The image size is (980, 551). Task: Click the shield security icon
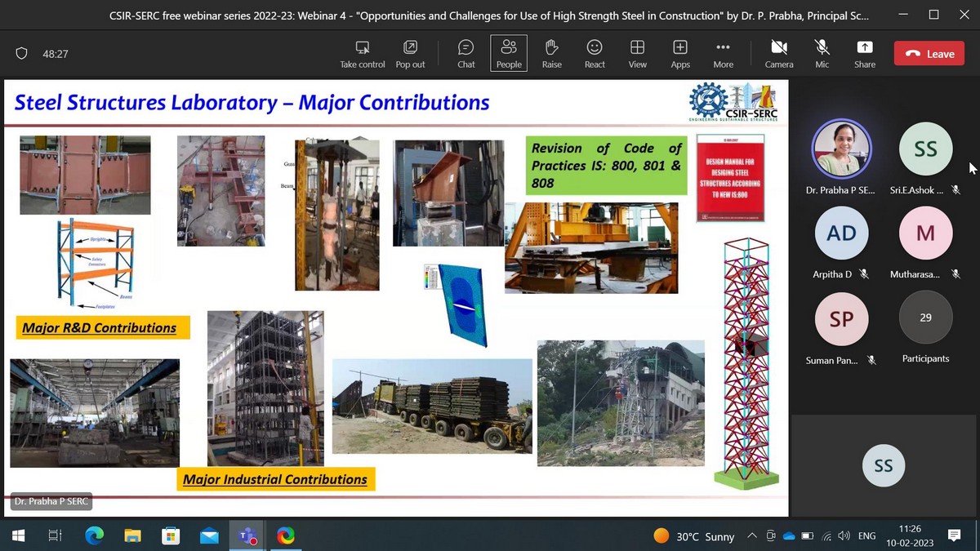(x=22, y=54)
